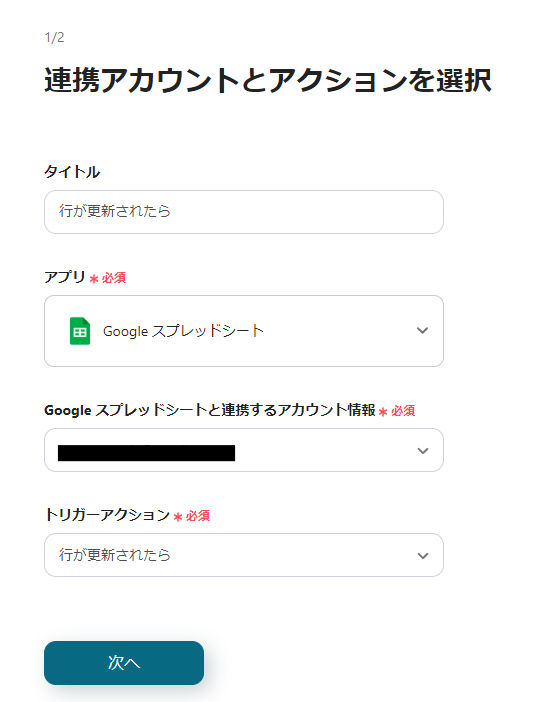This screenshot has width=536, height=702.
Task: Click the タイトル field label
Action: pos(72,172)
